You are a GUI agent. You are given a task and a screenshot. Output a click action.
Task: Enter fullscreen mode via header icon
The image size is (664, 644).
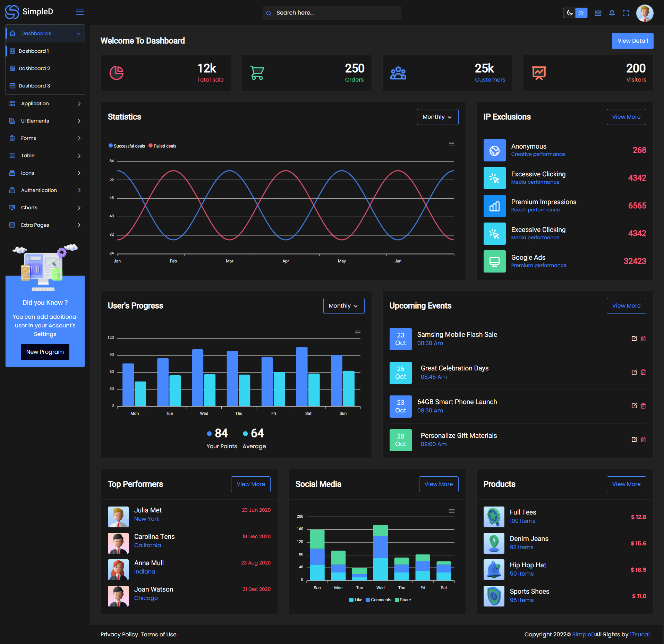pos(625,13)
